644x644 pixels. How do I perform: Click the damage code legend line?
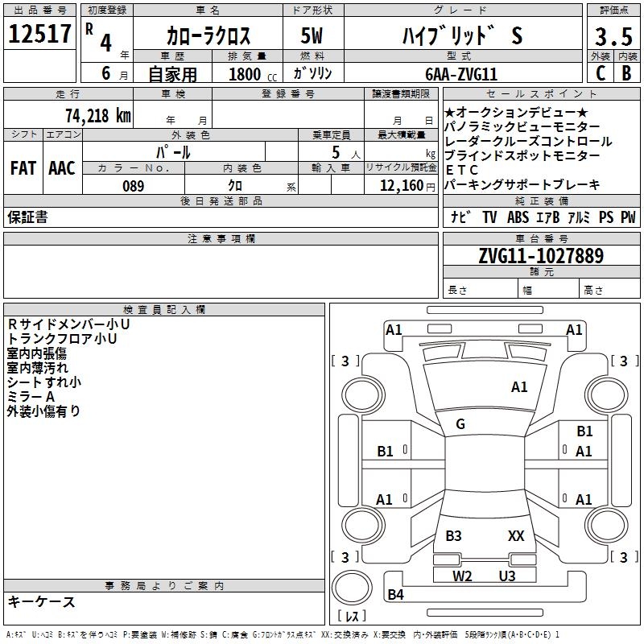point(283,635)
